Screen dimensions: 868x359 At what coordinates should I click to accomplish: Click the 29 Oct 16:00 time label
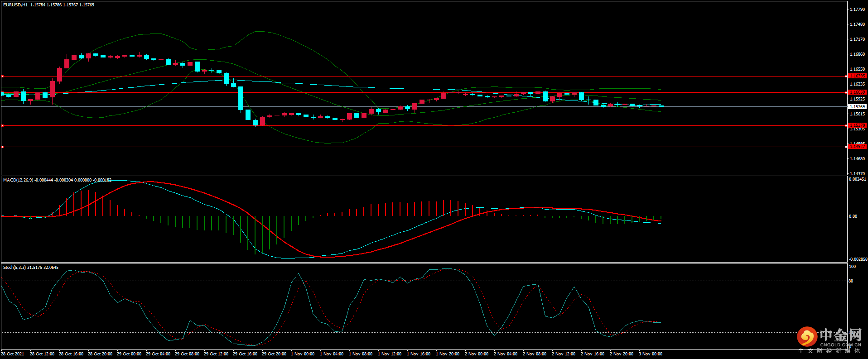tap(245, 354)
